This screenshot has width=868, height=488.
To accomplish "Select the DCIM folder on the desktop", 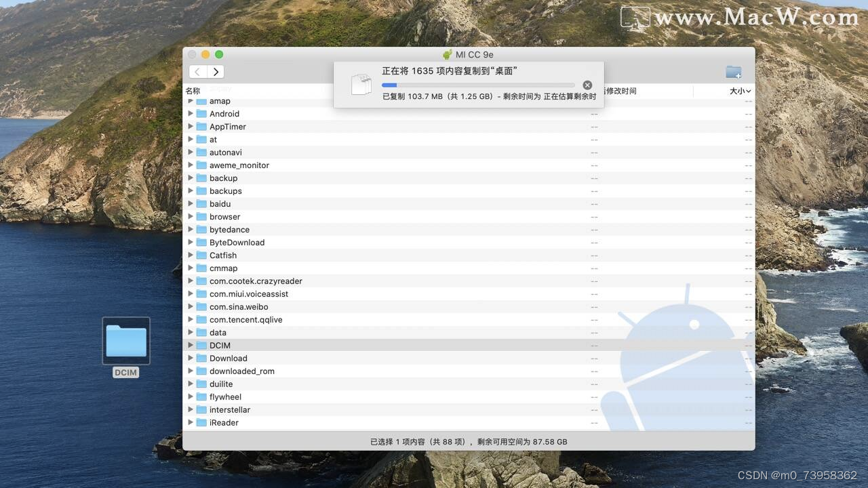I will (126, 341).
